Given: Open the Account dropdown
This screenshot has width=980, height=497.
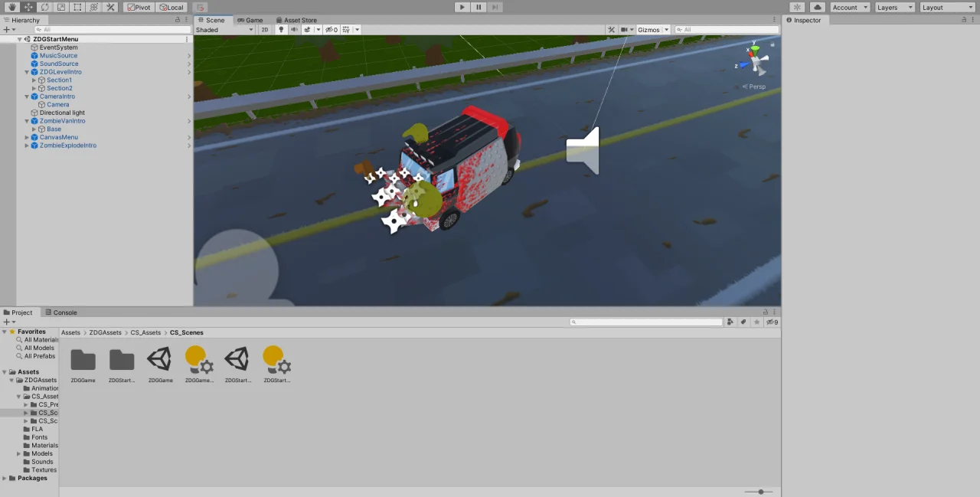Looking at the screenshot, I should (850, 7).
